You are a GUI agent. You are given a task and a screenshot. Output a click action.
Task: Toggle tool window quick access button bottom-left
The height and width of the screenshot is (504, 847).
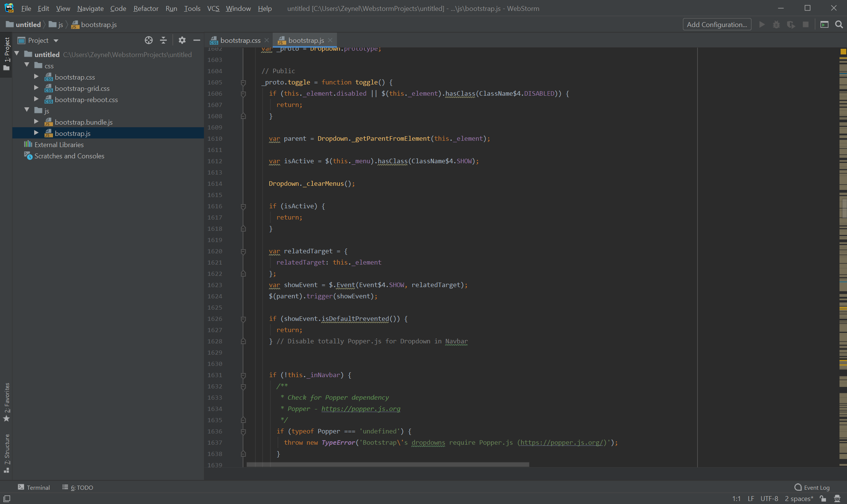pyautogui.click(x=7, y=498)
